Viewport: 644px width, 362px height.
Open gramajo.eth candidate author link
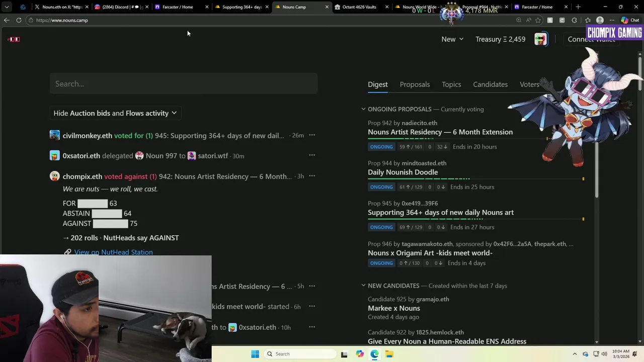coord(433,299)
